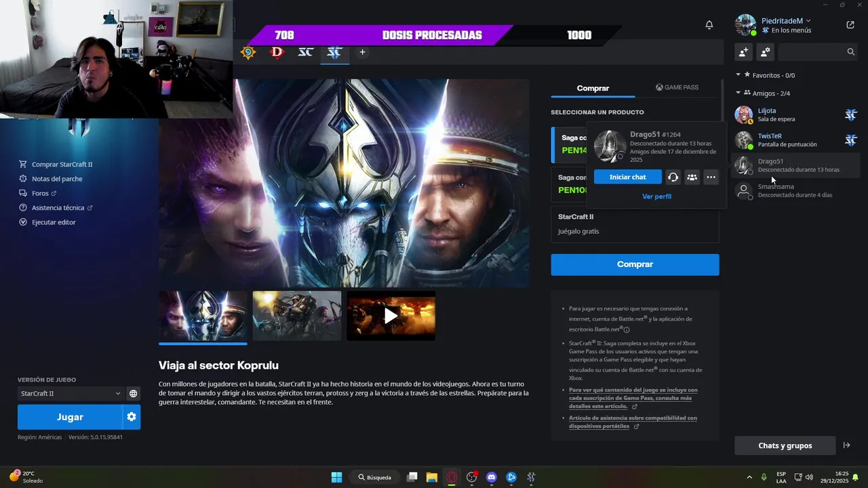Image resolution: width=868 pixels, height=488 pixels.
Task: Click the PiedritadeM profile avatar
Action: coord(745,25)
